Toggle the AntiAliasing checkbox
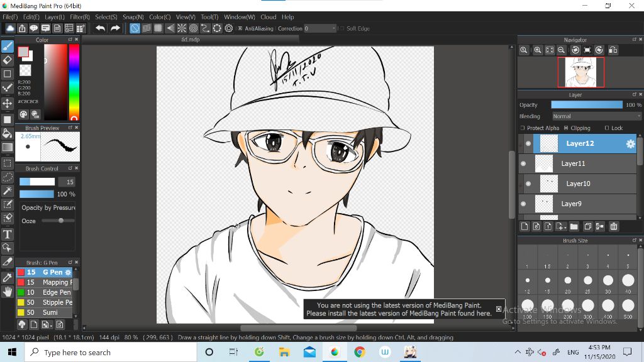The height and width of the screenshot is (362, 644). [x=240, y=28]
